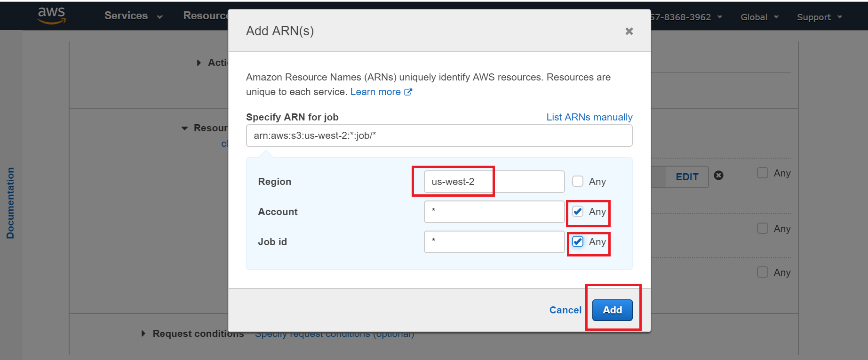Click the EDIT button behind dialog
The height and width of the screenshot is (360, 868).
coord(686,177)
